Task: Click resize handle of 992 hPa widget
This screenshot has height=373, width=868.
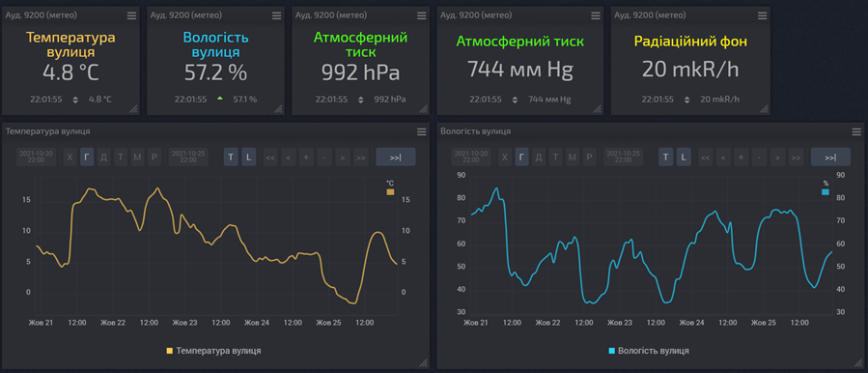Action: (x=424, y=109)
